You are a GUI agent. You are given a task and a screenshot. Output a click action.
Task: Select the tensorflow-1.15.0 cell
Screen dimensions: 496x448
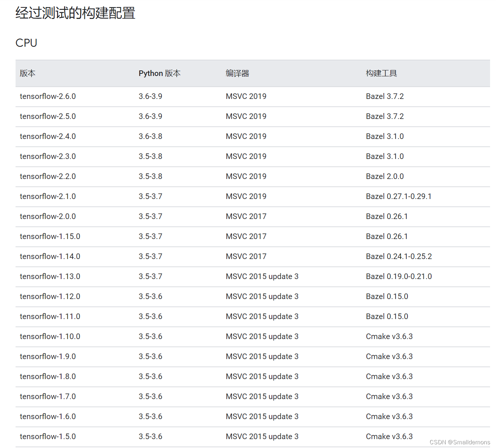point(50,236)
